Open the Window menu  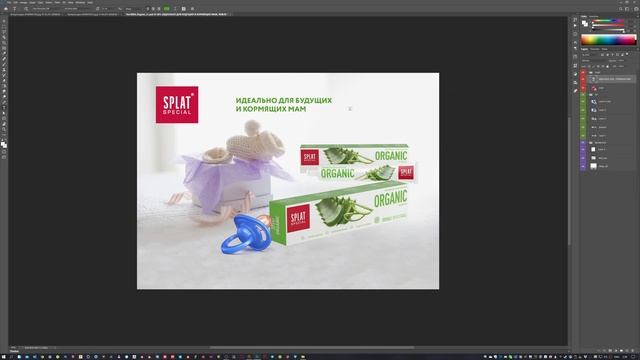pyautogui.click(x=80, y=2)
